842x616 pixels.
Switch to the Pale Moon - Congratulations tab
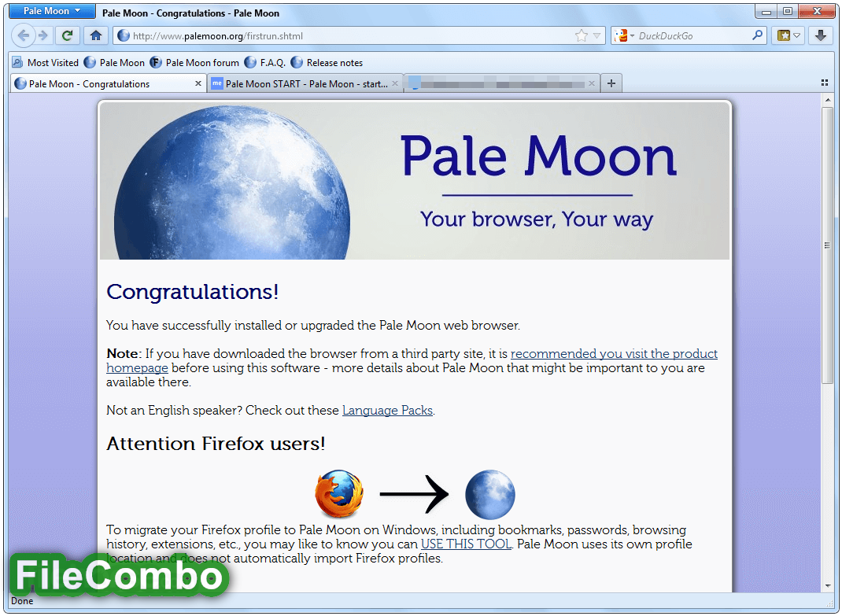pos(107,83)
